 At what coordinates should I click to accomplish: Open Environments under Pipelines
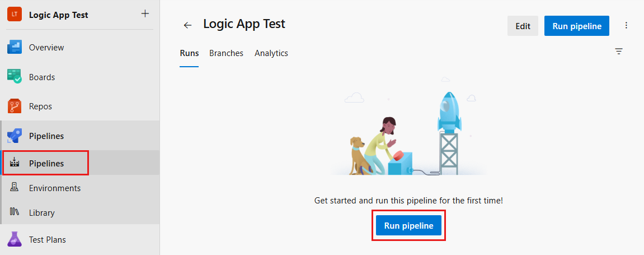tap(54, 188)
